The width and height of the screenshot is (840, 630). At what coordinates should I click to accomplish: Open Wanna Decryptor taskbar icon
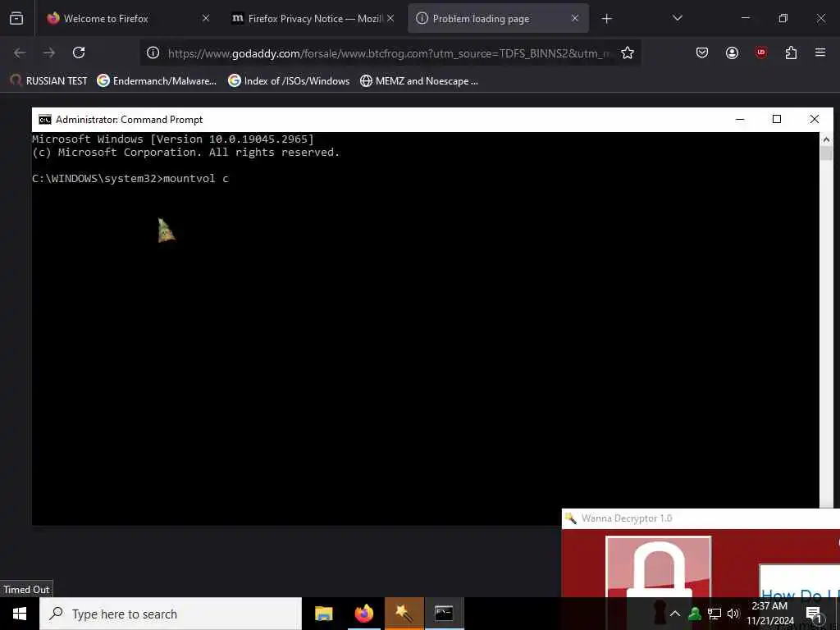404,614
